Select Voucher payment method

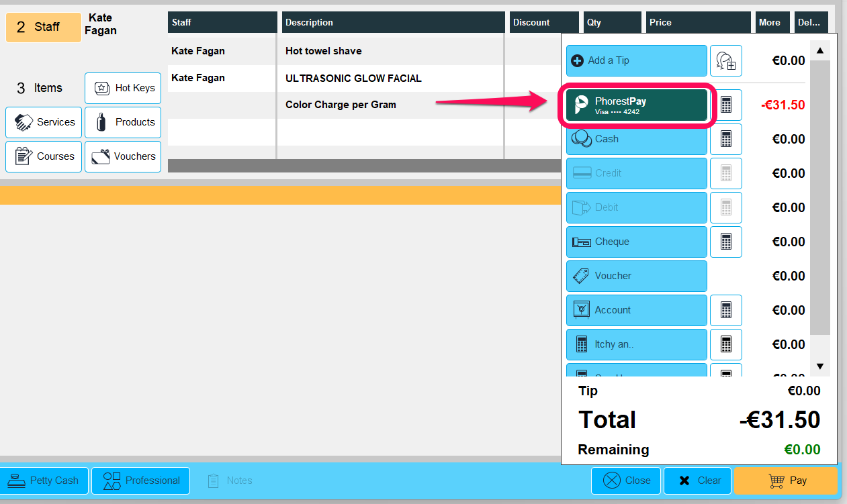coord(637,276)
